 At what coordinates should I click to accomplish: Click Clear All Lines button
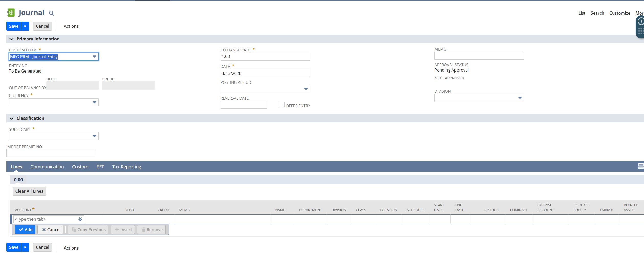point(29,191)
